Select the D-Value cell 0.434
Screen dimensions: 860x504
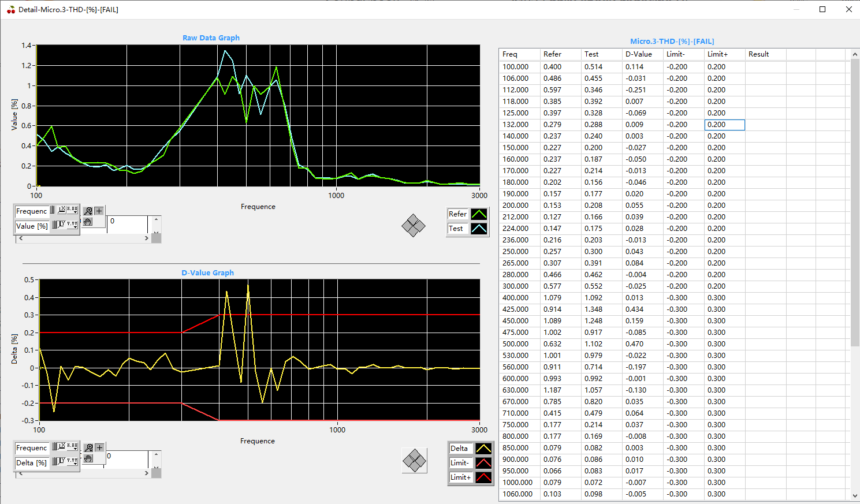pyautogui.click(x=642, y=309)
